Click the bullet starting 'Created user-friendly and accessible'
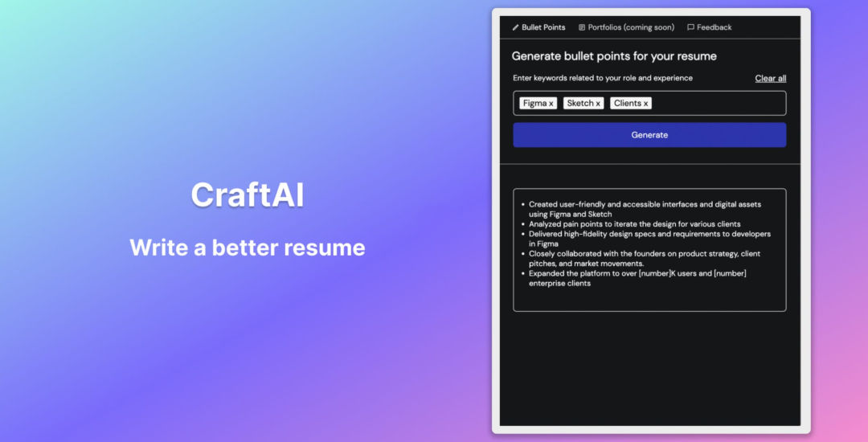Image resolution: width=868 pixels, height=442 pixels. click(x=645, y=209)
